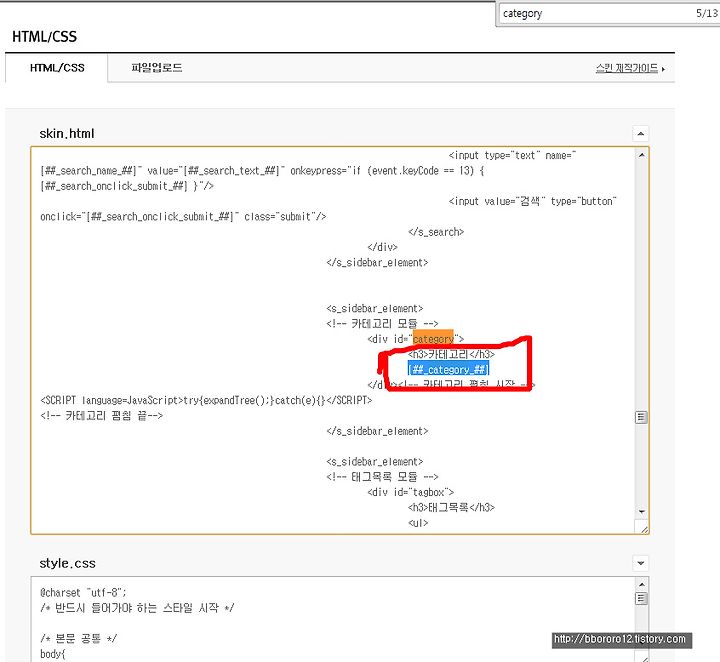Screen dimensions: 720x662
Task: Click the 반드시 들어가야 하는 스타일 시작 comment
Action: (137, 608)
